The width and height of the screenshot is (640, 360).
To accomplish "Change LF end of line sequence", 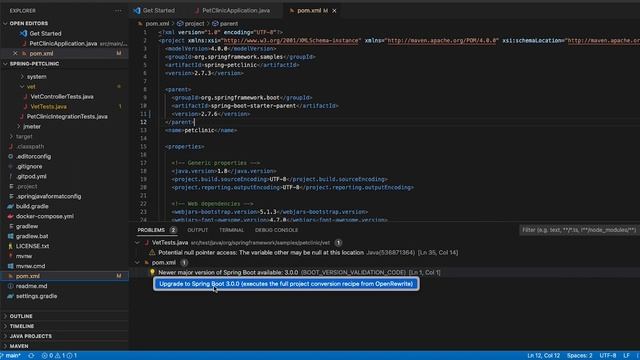I will 626,356.
